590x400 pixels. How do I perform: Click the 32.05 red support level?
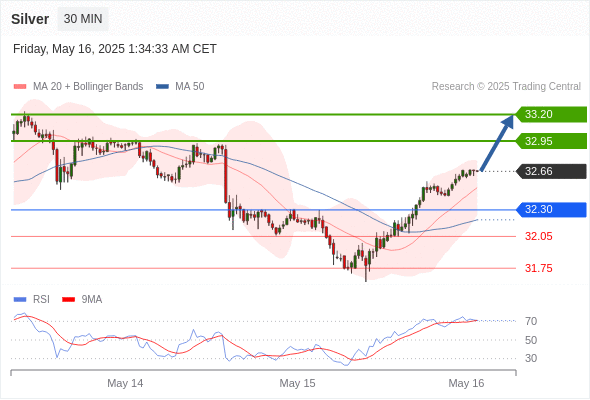[538, 236]
